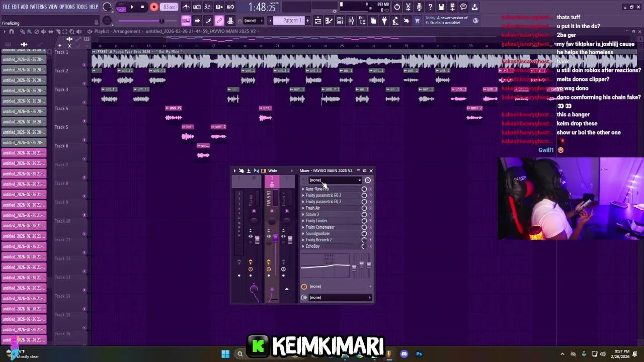
Task: Expand the Saturn 2 slot arrow
Action: click(303, 215)
